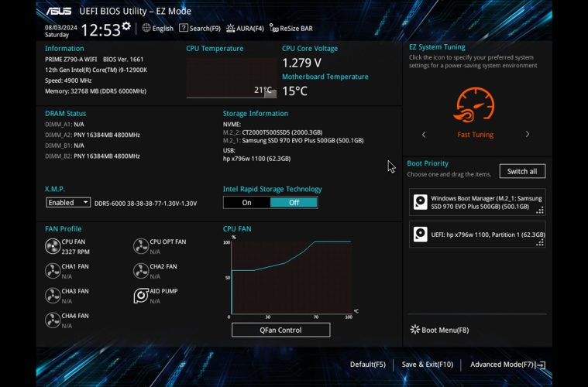This screenshot has height=387, width=588.
Task: Click the Fast Tuning label
Action: pos(475,135)
